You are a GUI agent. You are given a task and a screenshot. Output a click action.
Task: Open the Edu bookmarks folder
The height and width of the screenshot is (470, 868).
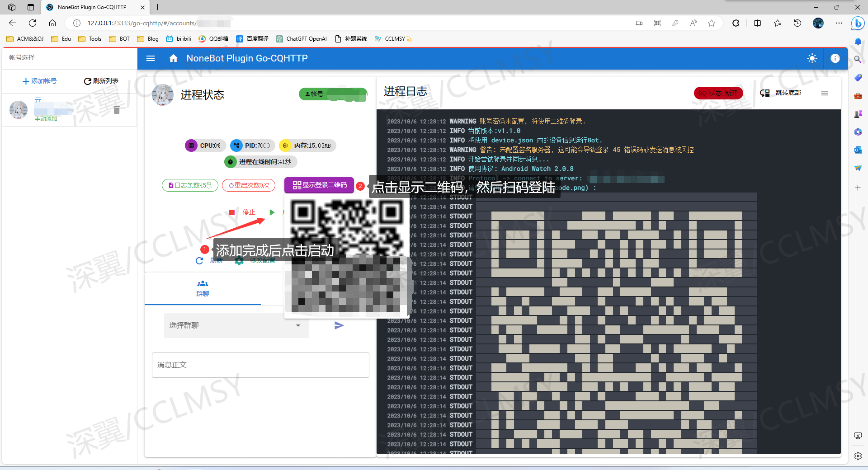point(61,39)
